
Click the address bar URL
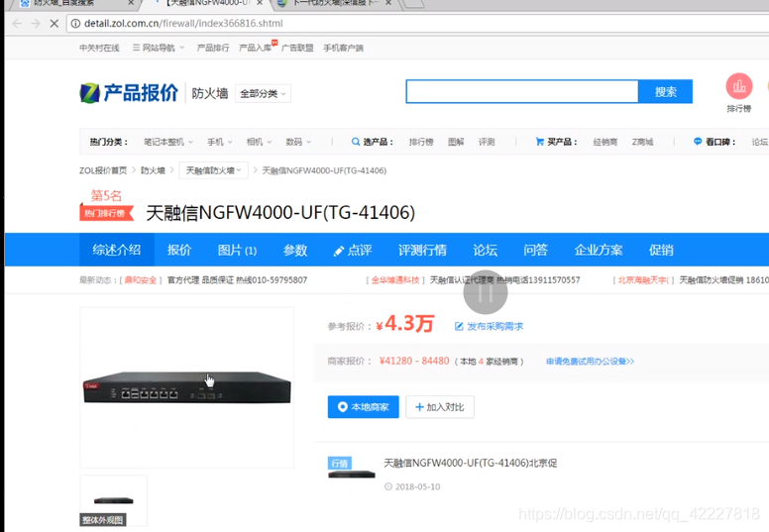(x=183, y=24)
